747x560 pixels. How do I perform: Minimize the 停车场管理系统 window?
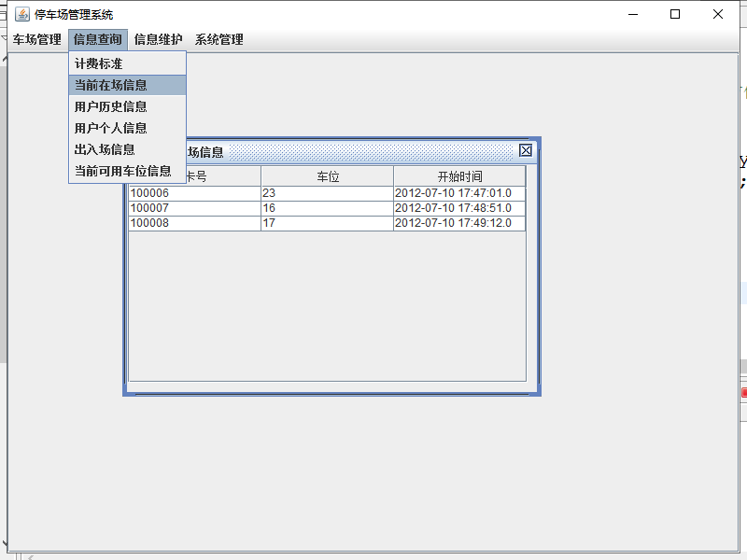click(x=633, y=14)
